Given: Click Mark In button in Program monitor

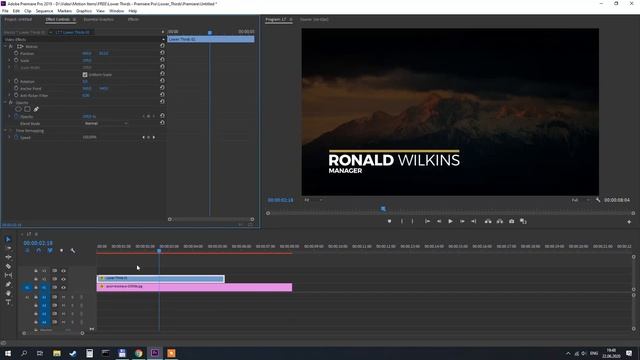Looking at the screenshot, I should tap(402, 221).
